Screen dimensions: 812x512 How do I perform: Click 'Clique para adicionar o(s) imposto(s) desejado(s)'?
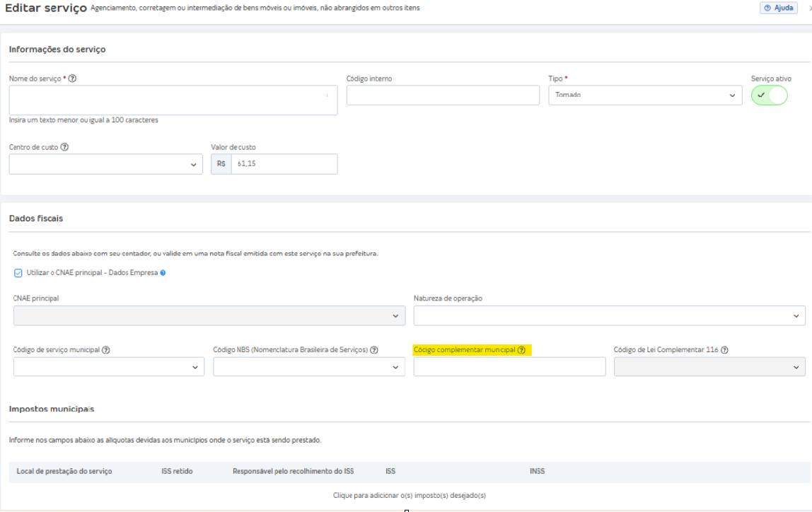[409, 496]
